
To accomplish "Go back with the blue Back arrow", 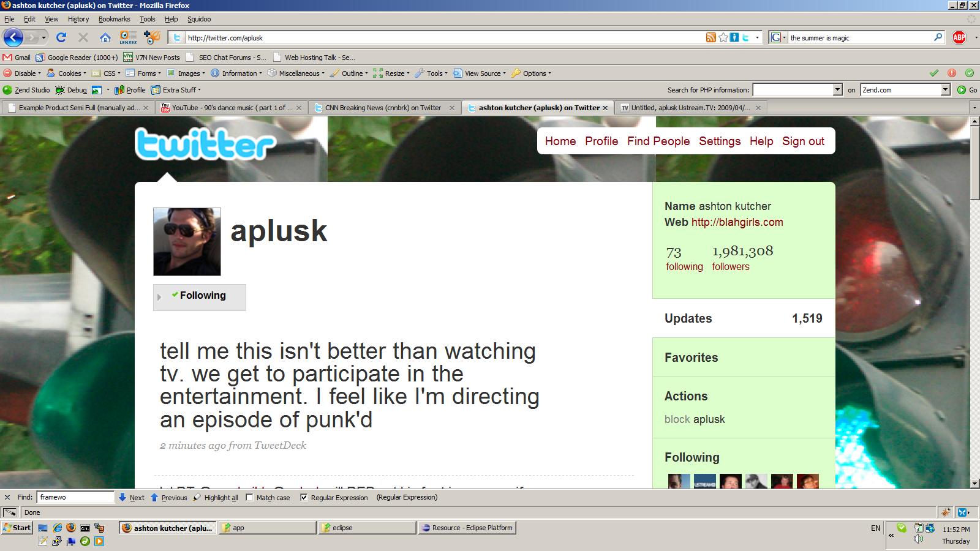I will click(x=13, y=37).
